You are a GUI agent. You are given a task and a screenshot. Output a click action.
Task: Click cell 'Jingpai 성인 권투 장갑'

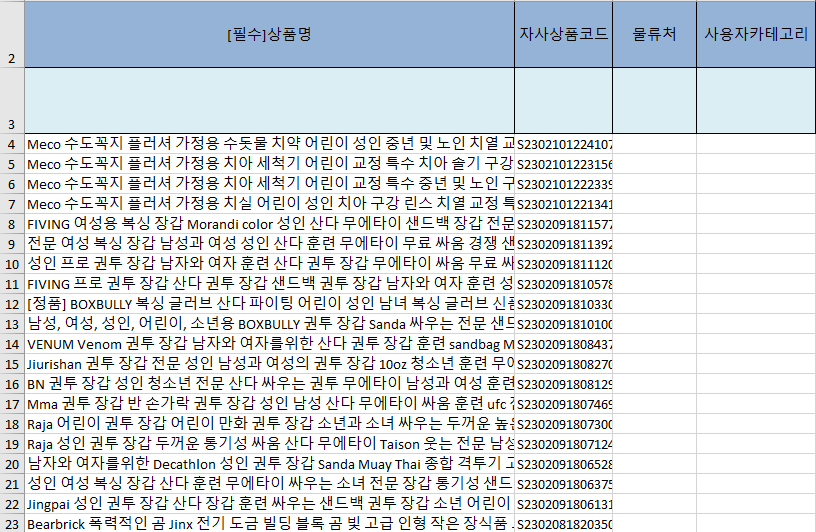[x=270, y=504]
